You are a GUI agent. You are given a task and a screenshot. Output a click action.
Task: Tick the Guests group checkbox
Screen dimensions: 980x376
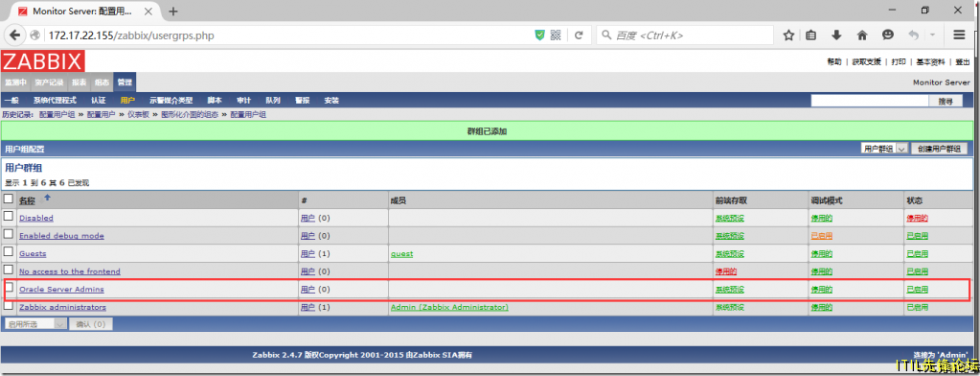9,251
